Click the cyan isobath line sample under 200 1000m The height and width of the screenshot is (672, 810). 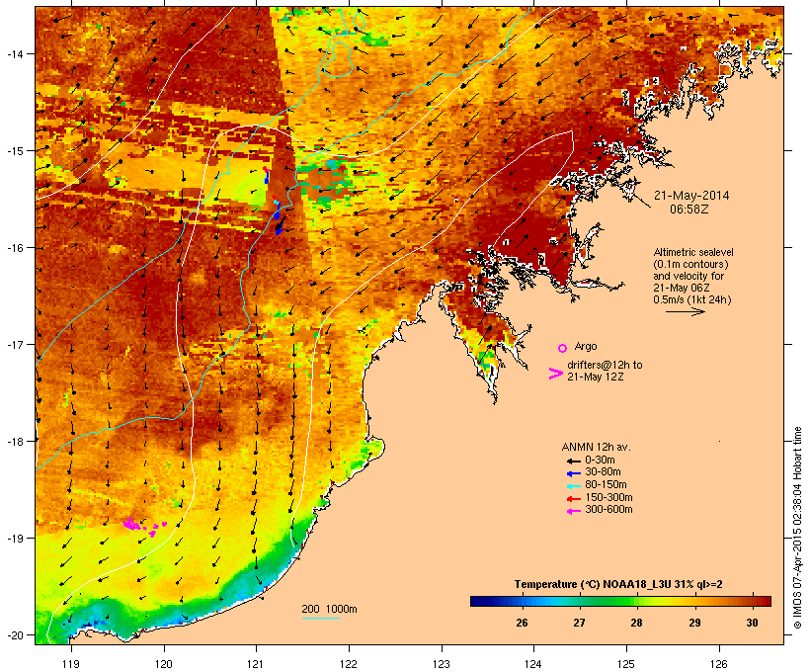320,618
